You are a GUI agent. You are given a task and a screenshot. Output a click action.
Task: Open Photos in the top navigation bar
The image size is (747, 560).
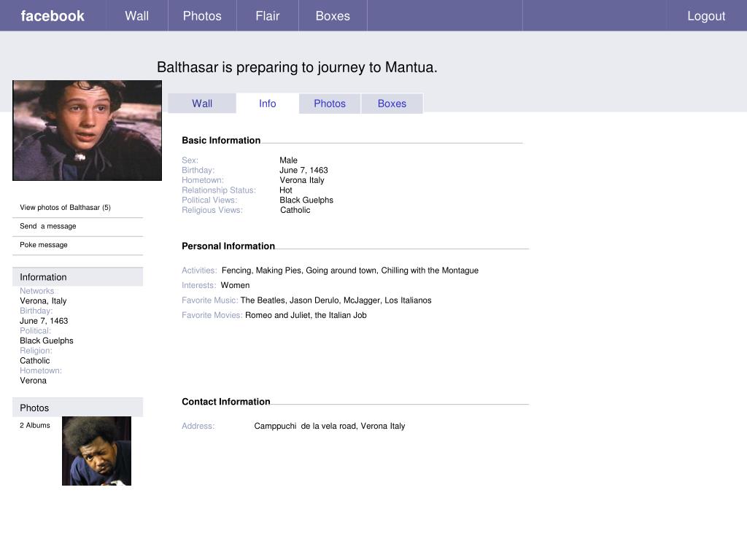click(202, 16)
